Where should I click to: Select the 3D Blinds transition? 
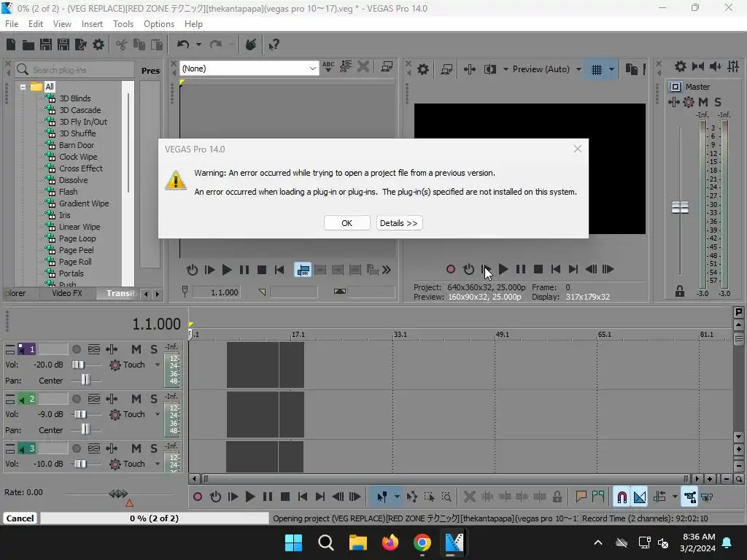point(74,98)
